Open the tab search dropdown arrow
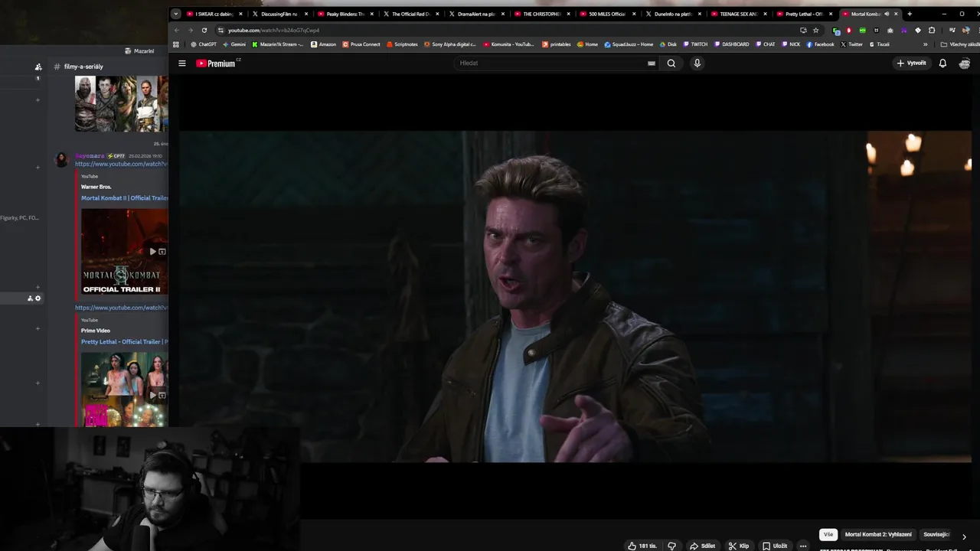Image resolution: width=980 pixels, height=551 pixels. point(175,14)
